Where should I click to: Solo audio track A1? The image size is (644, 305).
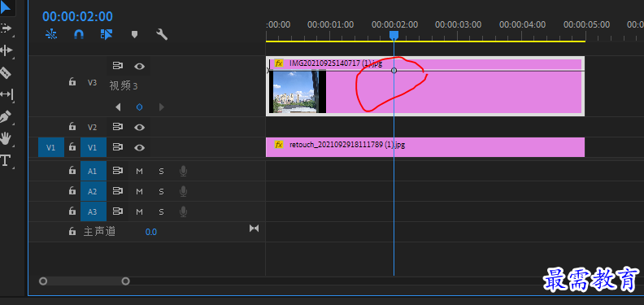coord(162,171)
